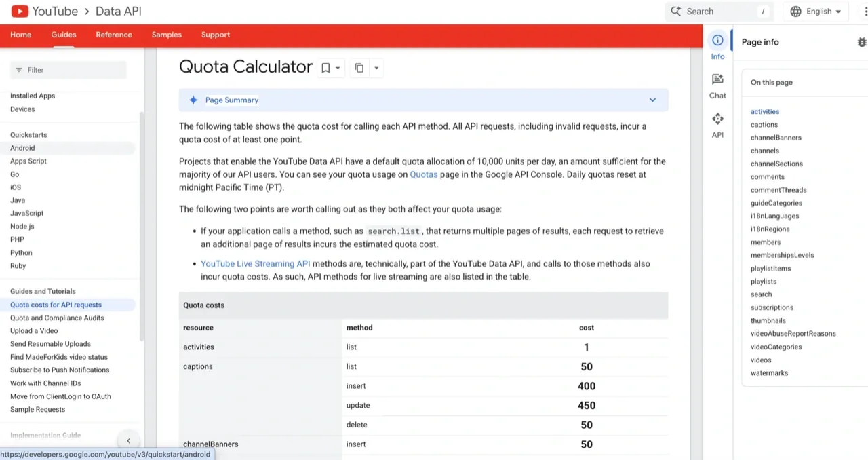Click the Page Summary sparkle icon
The width and height of the screenshot is (868, 460).
point(193,100)
